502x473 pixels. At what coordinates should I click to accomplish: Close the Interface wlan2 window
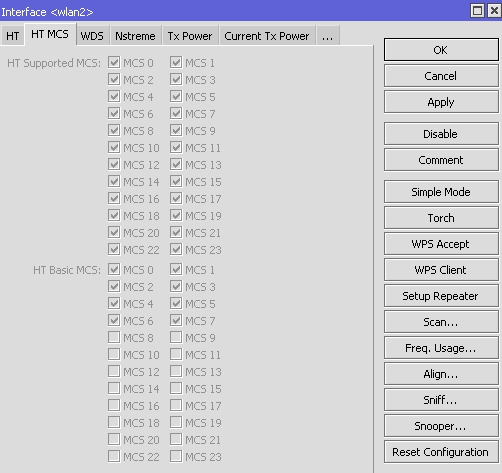click(x=494, y=11)
